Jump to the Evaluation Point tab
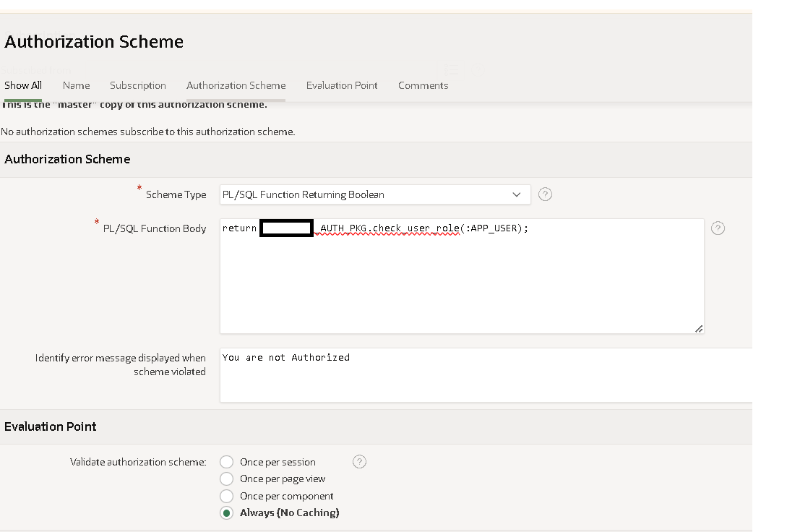 click(x=342, y=85)
